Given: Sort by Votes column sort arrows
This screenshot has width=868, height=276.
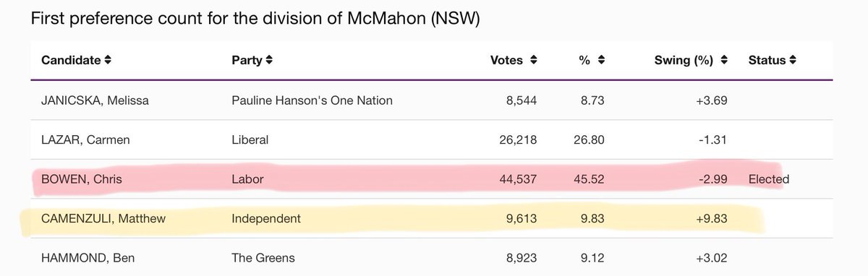Looking at the screenshot, I should [x=534, y=61].
